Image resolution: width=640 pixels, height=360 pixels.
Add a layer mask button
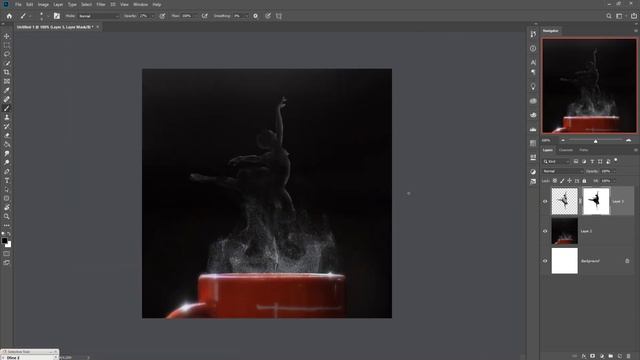593,356
